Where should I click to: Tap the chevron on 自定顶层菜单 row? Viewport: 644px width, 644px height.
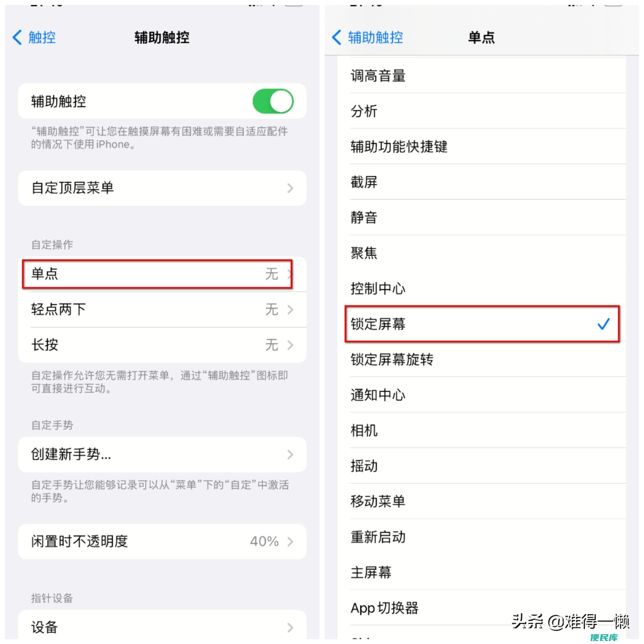tap(290, 188)
